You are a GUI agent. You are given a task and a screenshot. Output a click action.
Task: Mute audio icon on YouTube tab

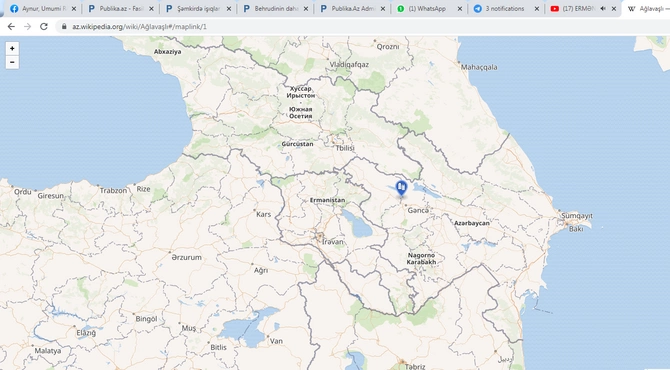coord(603,9)
